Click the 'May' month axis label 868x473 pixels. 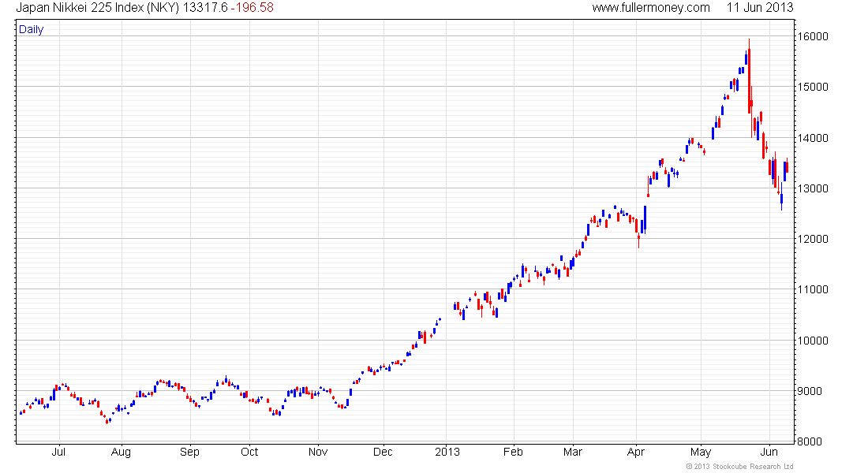pos(701,452)
